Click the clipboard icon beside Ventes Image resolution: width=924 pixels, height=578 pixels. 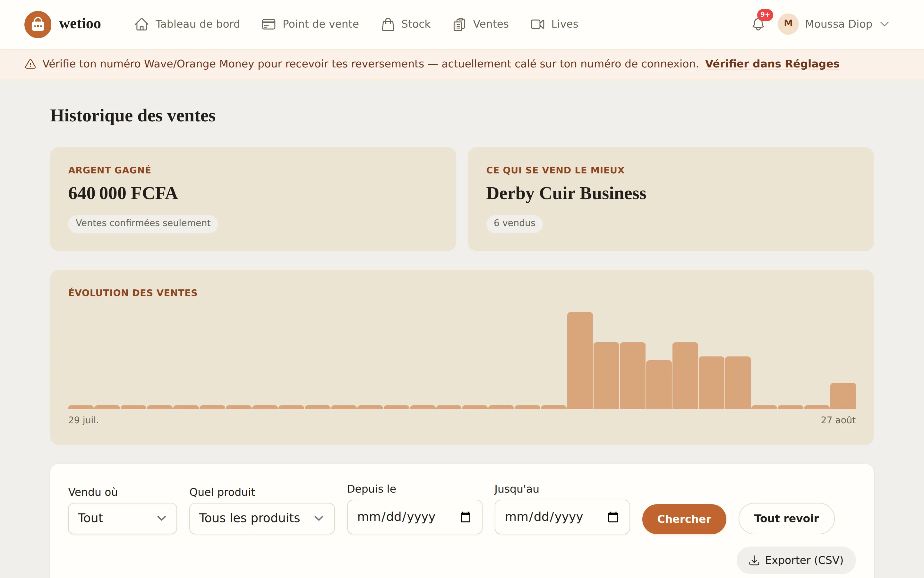(x=459, y=24)
